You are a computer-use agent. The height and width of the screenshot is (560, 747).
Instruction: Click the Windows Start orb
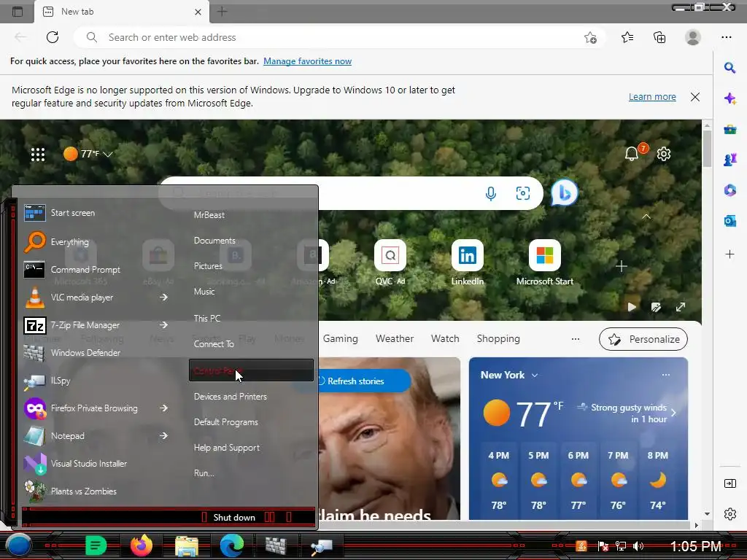18,545
